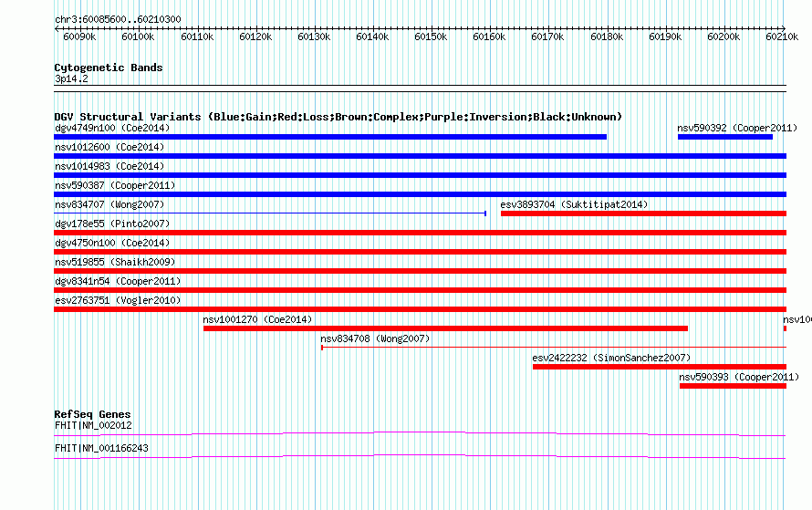Select the blue nsv590392 gain bar
The image size is (812, 510).
click(725, 137)
